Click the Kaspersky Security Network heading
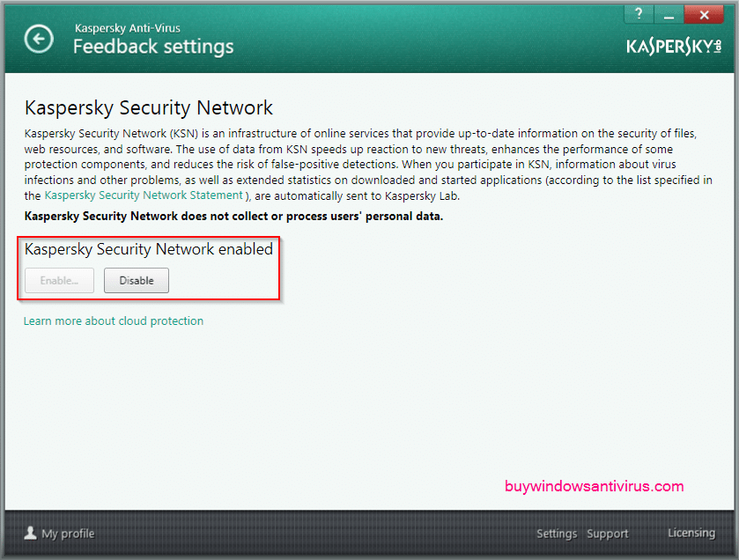This screenshot has height=560, width=739. click(149, 108)
